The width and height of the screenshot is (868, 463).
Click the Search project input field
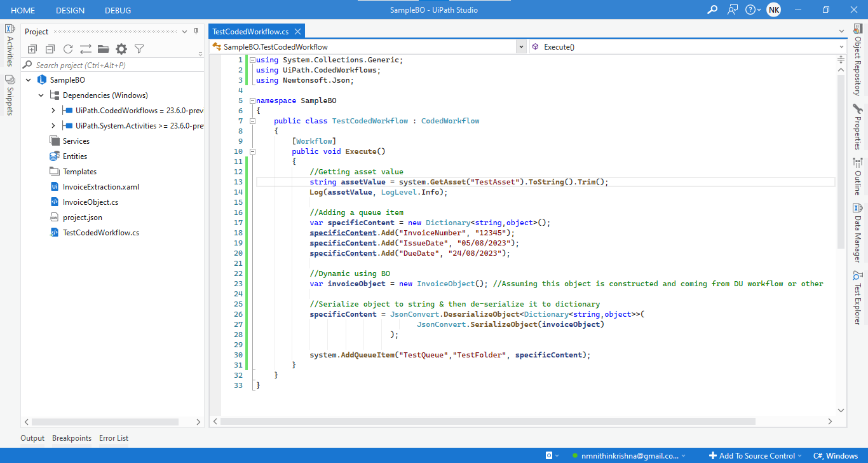tap(112, 65)
